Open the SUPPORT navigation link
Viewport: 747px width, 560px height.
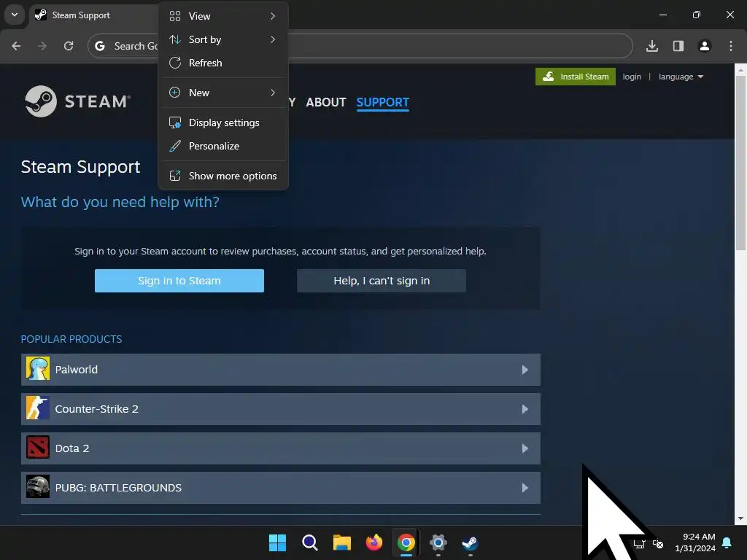[382, 102]
